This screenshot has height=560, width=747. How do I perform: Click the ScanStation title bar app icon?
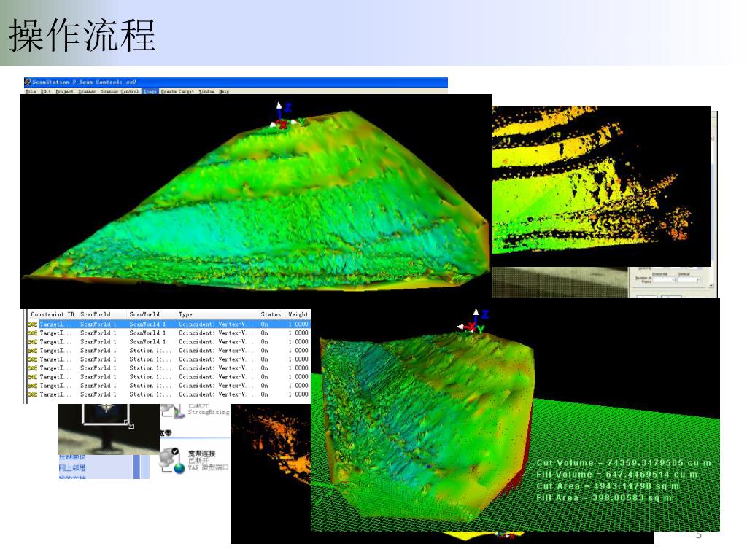pyautogui.click(x=28, y=82)
